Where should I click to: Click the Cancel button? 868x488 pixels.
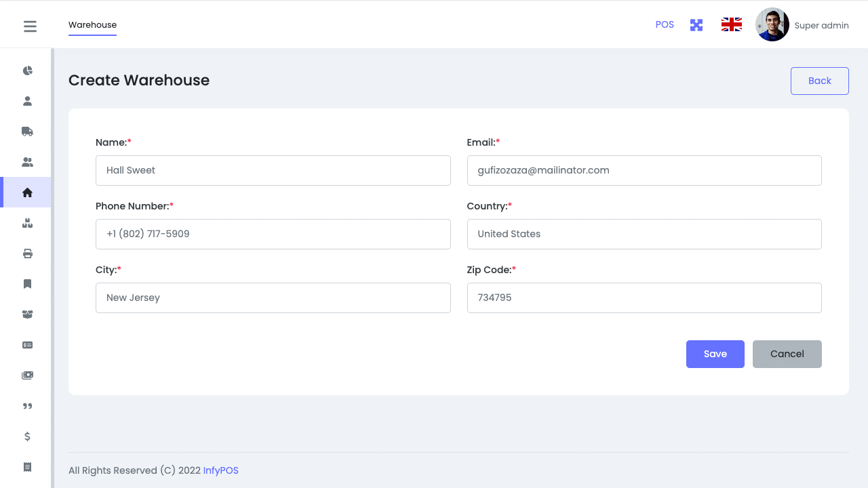click(787, 354)
